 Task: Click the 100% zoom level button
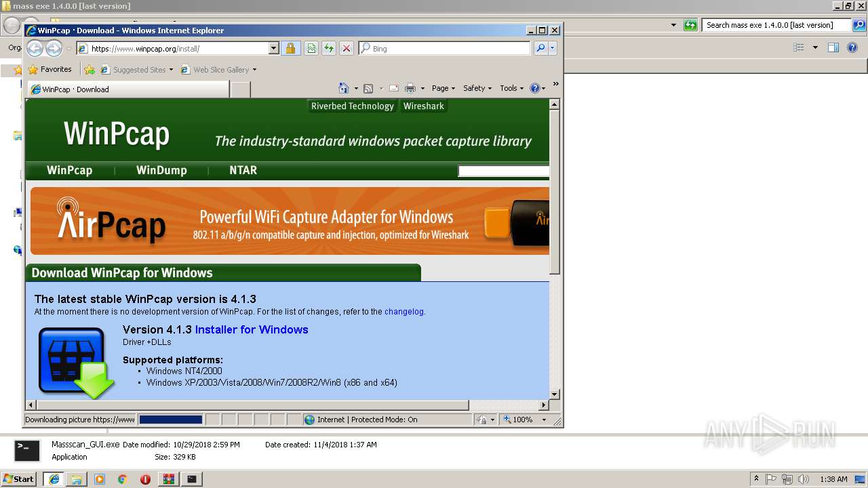519,420
